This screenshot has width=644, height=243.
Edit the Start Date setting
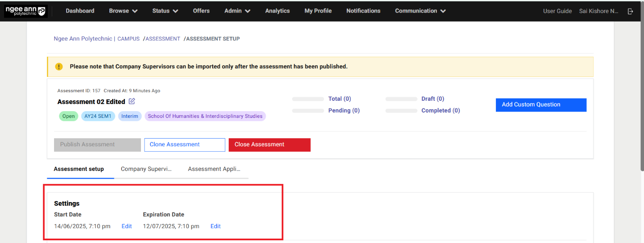pyautogui.click(x=127, y=226)
